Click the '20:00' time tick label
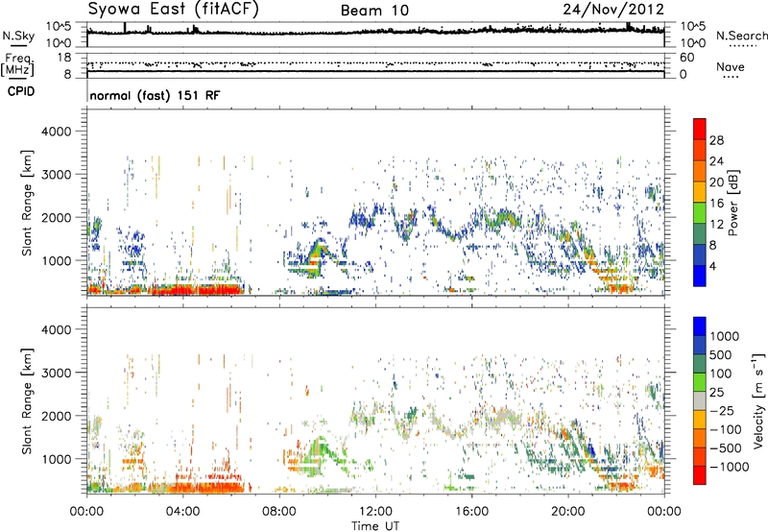 568,512
